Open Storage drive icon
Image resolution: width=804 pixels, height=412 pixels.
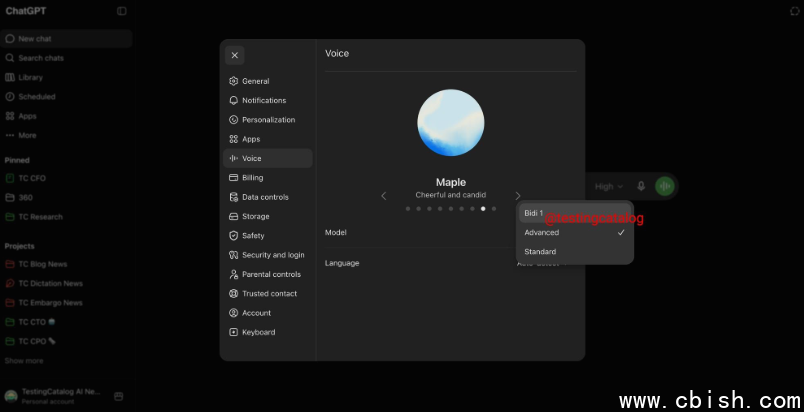[233, 216]
